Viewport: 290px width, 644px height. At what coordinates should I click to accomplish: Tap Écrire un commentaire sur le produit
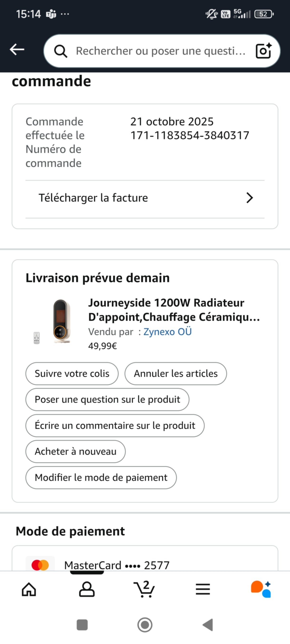(x=115, y=426)
